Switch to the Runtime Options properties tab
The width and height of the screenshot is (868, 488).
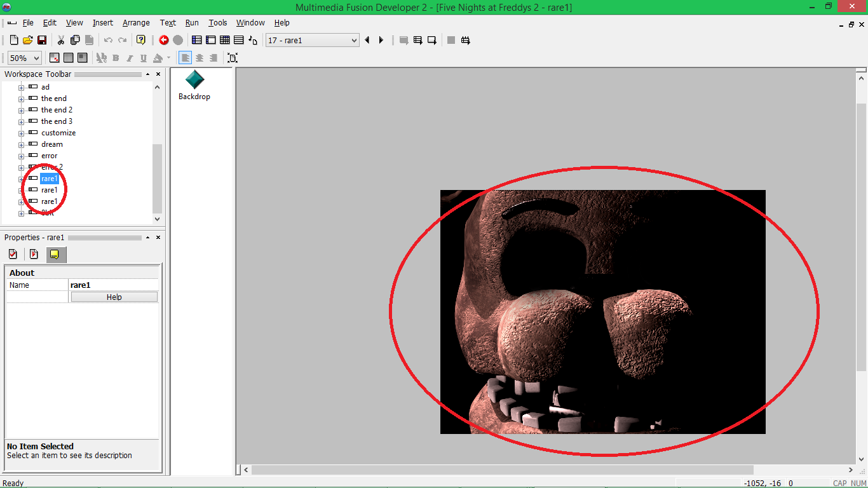click(34, 255)
